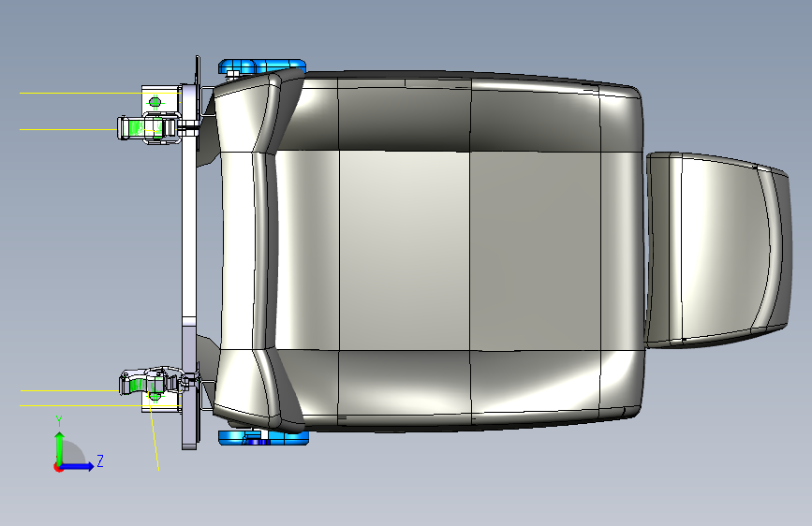Select the headrest cushion on the right
The height and width of the screenshot is (526, 812).
pos(718,249)
